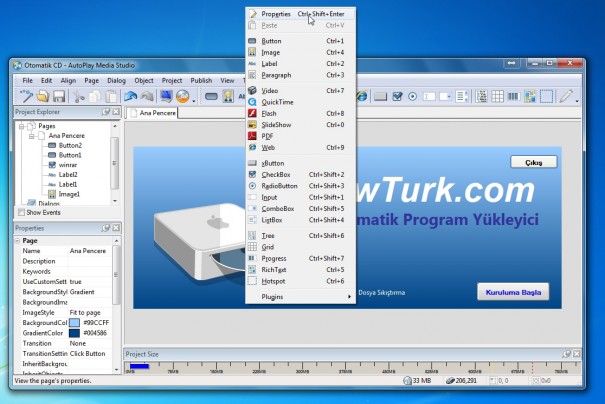The image size is (605, 404).
Task: Select winrar in the project tree
Action: (68, 165)
